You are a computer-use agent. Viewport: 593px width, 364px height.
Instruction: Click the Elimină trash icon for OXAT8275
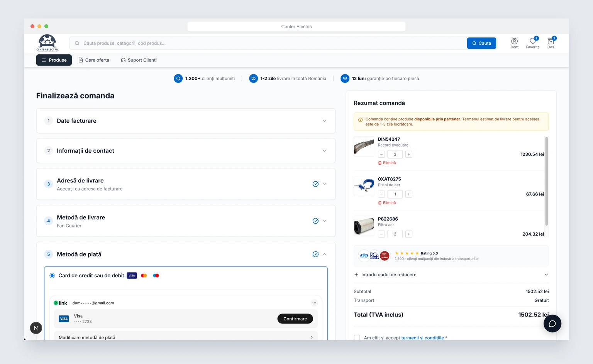coord(380,203)
